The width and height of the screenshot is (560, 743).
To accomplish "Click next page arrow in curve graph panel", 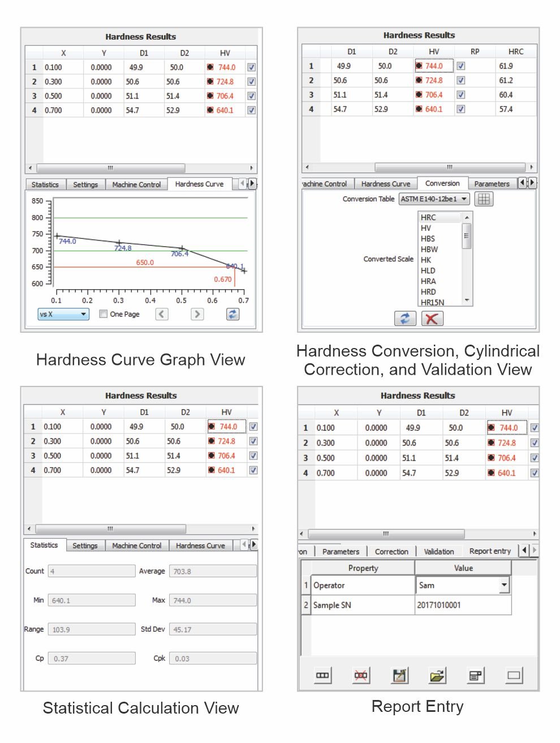I will pos(197,314).
